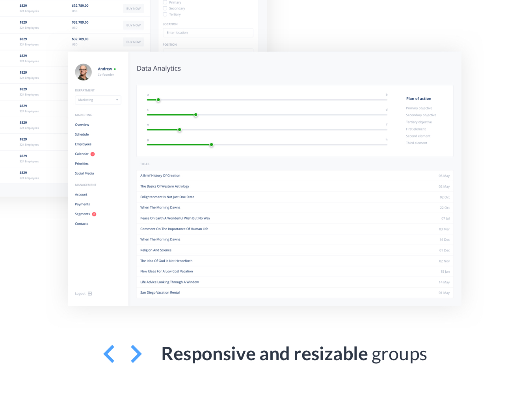Click the Calendar red notification badge
This screenshot has width=532, height=402.
[93, 154]
